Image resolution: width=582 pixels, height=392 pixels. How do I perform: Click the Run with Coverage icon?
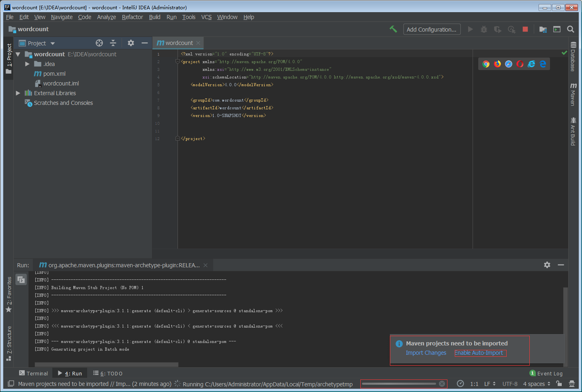click(498, 29)
